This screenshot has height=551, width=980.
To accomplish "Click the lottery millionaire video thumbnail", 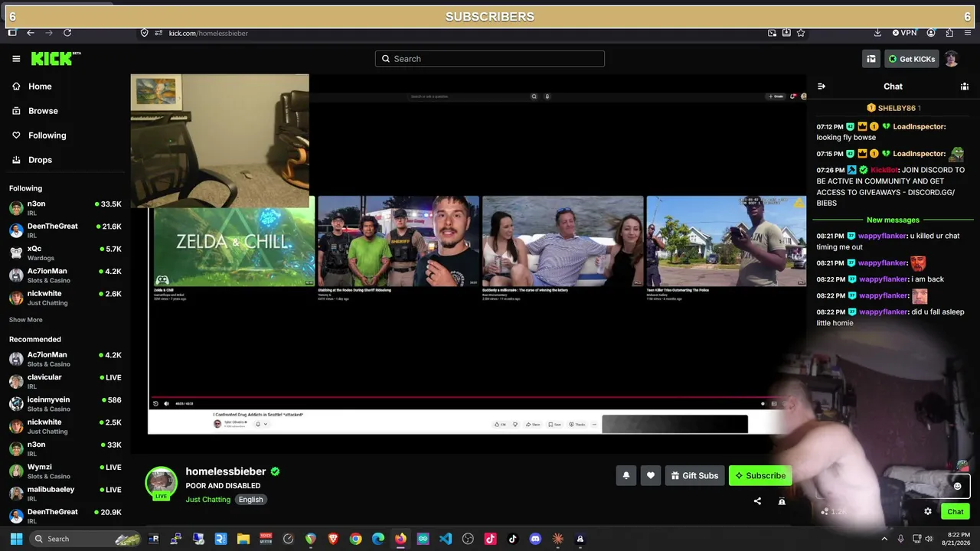I will (563, 241).
